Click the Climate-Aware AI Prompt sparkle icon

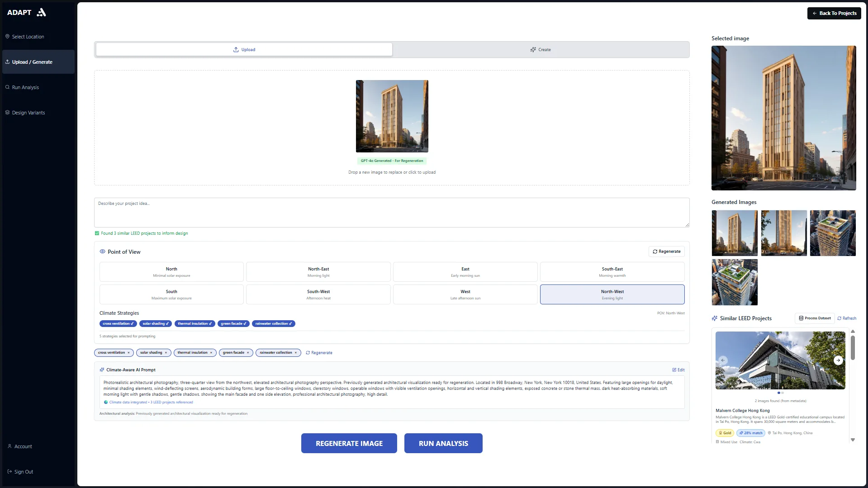click(x=102, y=370)
